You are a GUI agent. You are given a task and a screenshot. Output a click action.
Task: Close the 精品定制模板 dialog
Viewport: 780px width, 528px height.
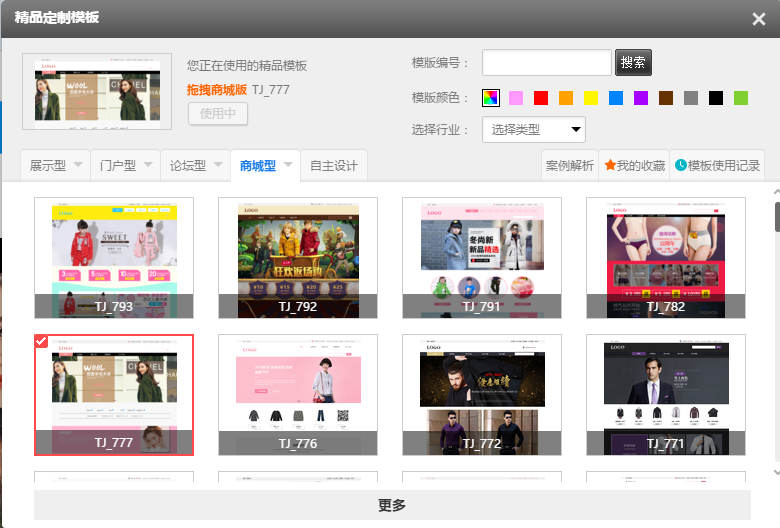coord(758,19)
